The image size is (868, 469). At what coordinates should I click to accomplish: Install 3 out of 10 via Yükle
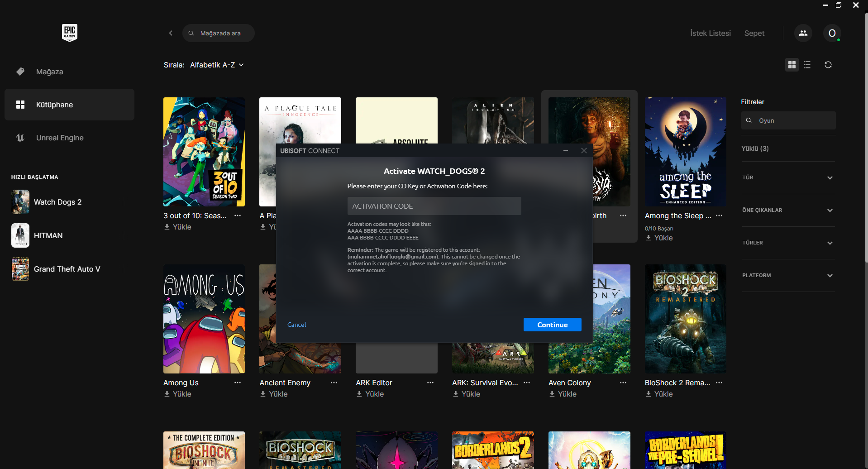[x=177, y=227]
